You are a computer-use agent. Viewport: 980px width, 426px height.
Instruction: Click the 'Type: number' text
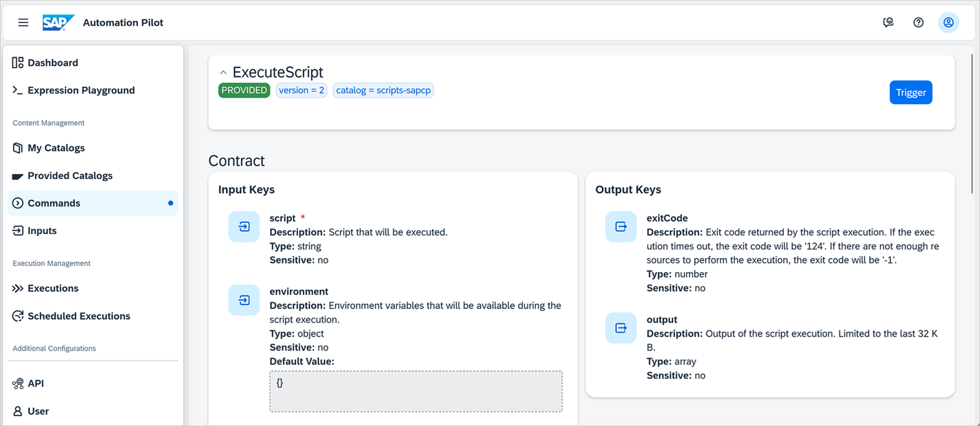coord(677,274)
